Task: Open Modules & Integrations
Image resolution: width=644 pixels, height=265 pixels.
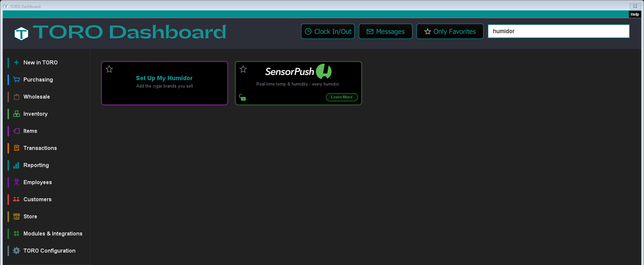Action: (x=53, y=233)
